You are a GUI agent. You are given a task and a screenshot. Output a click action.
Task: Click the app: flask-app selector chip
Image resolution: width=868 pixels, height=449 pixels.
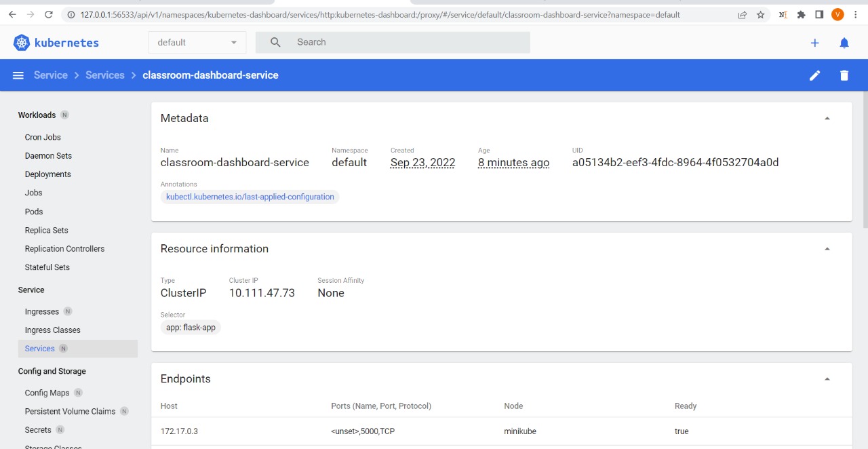click(191, 327)
